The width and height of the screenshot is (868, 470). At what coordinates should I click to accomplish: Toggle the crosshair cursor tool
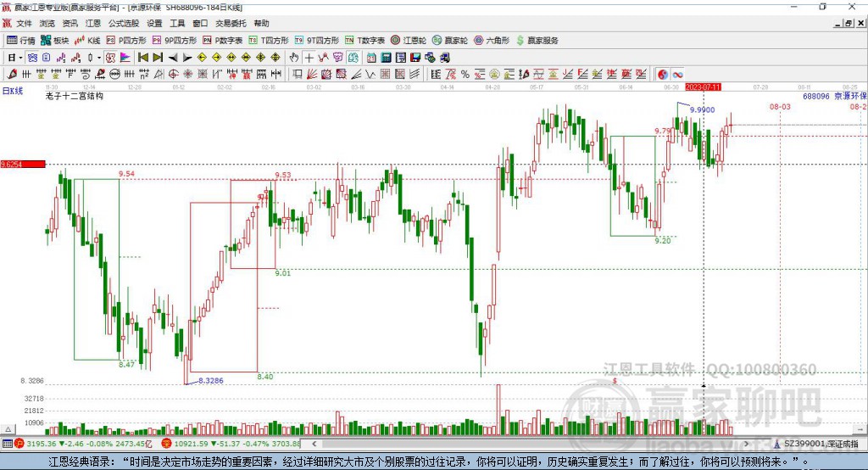pos(309,58)
